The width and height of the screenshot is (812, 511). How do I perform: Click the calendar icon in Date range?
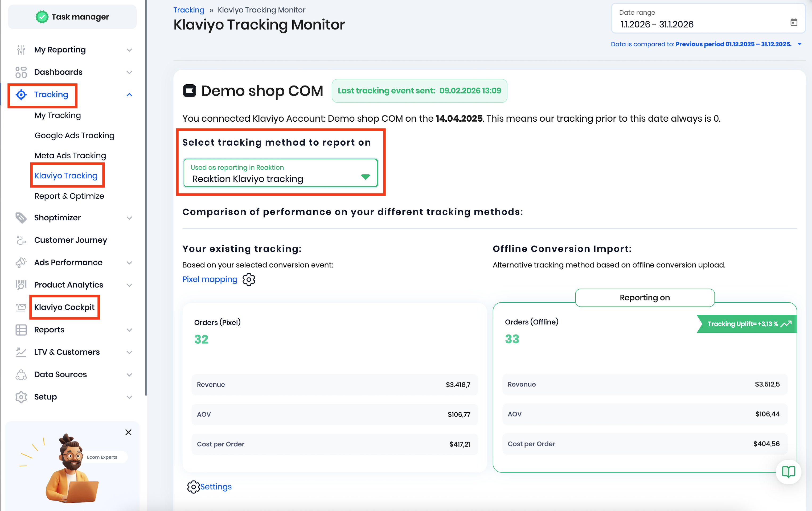794,22
